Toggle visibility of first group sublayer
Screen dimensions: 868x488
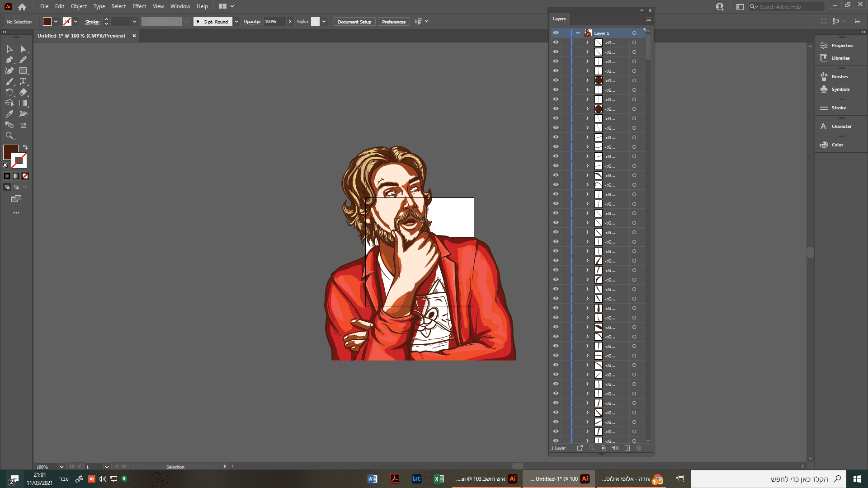556,42
